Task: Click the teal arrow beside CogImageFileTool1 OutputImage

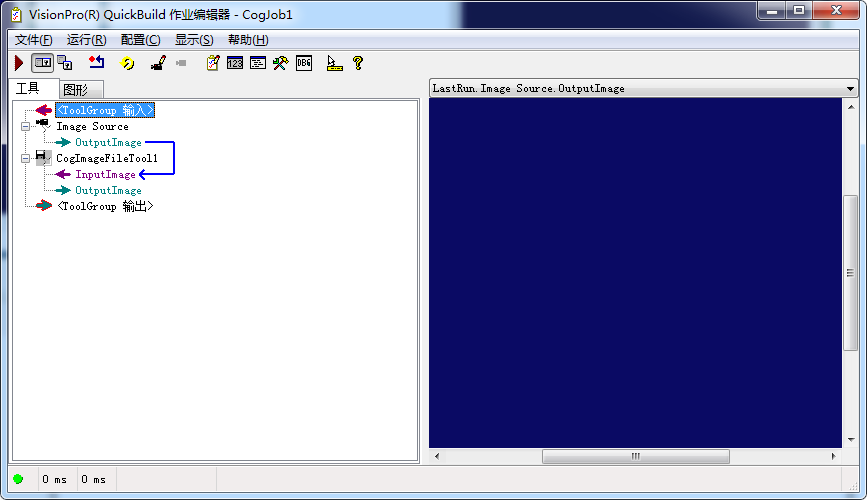Action: click(63, 191)
